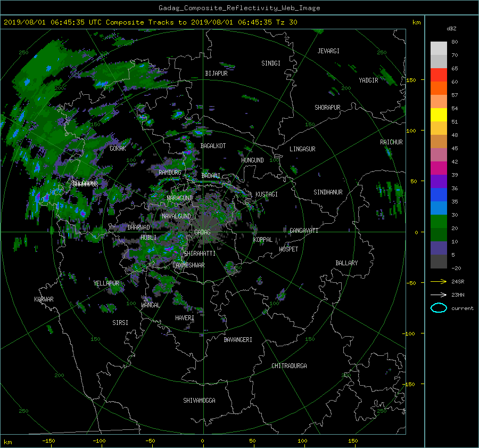Click the cyan current ellipse legend icon
This screenshot has width=479, height=448.
[x=439, y=308]
